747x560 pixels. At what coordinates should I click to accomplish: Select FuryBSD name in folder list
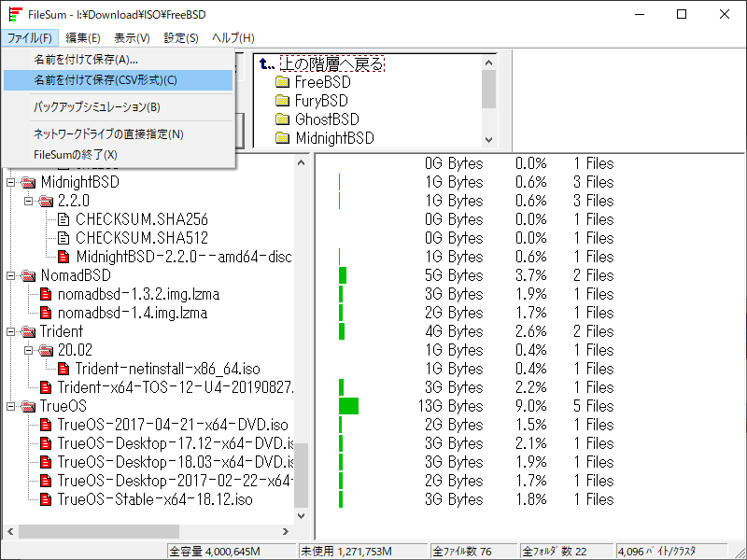(x=321, y=101)
